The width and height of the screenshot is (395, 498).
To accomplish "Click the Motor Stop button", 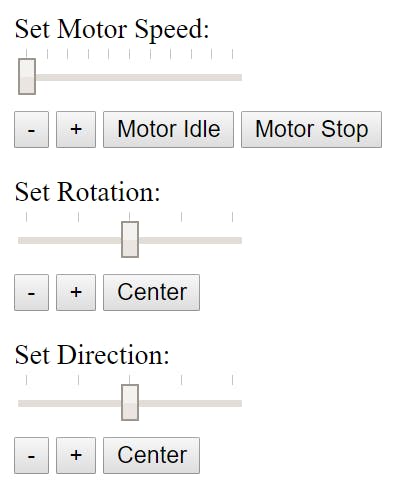I will [311, 129].
